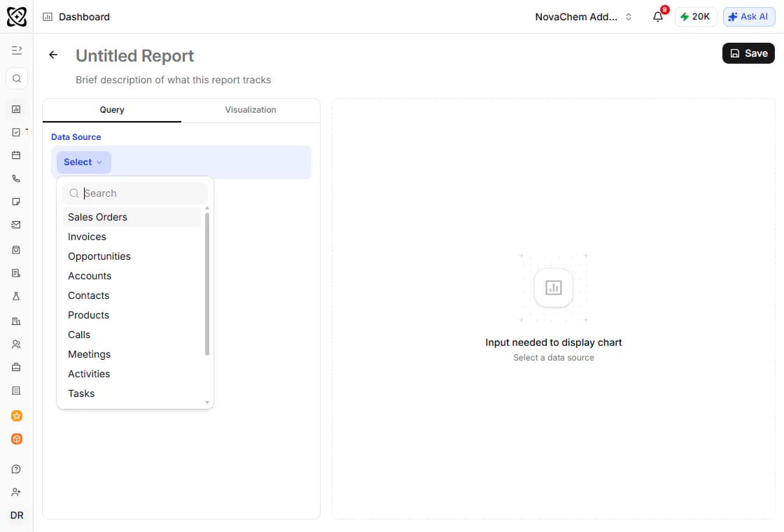
Task: Open the shopping bag icon in sidebar
Action: click(x=17, y=249)
